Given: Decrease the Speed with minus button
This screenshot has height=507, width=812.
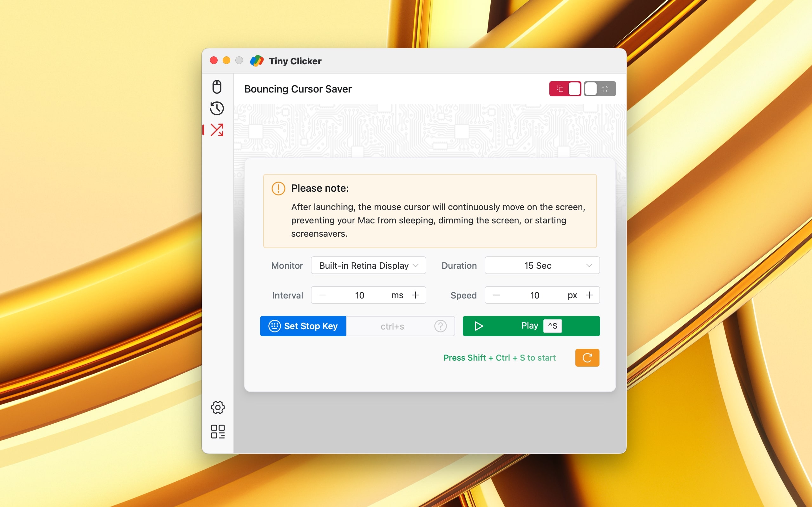Looking at the screenshot, I should click(497, 295).
